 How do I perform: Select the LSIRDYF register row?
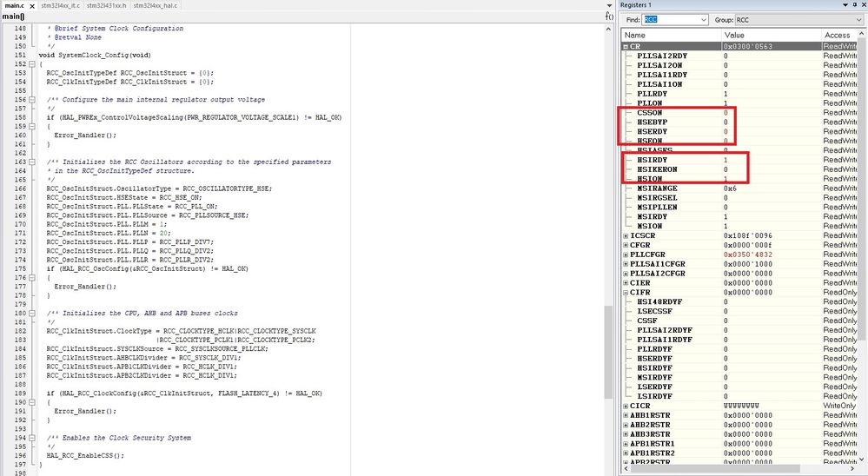point(739,396)
